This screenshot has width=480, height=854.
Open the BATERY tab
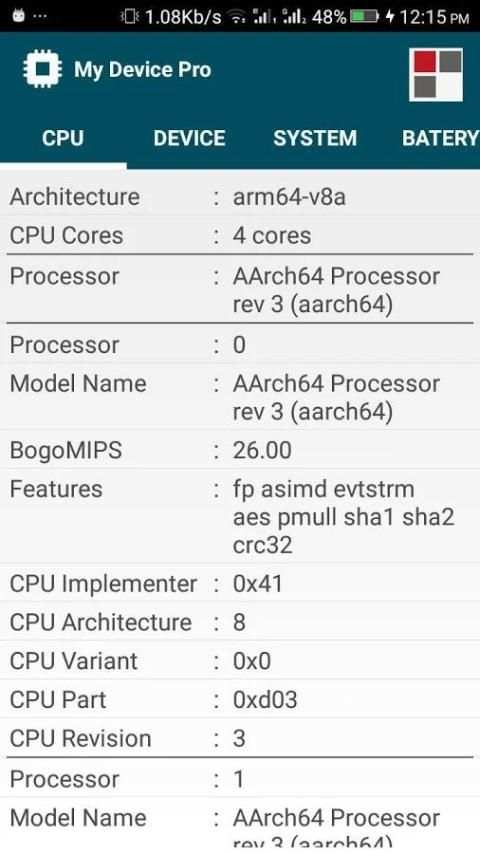440,138
